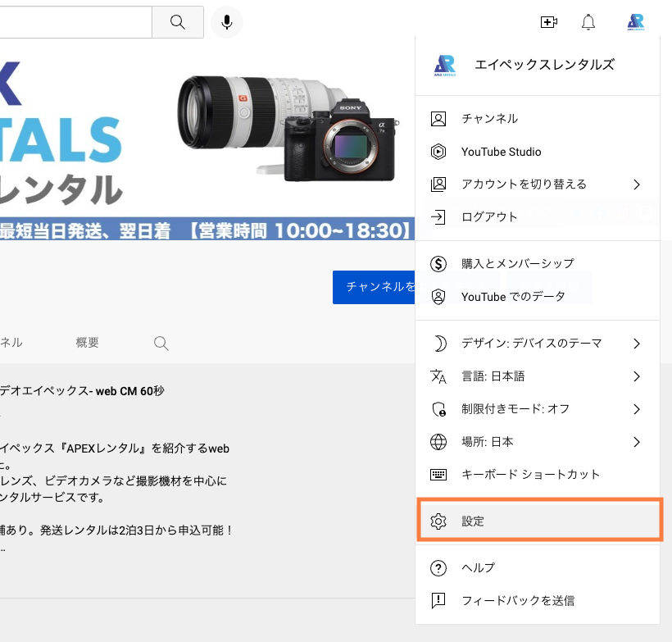Viewport: 672px width, 642px height.
Task: Open YouTube でのデータ menu item
Action: point(538,297)
